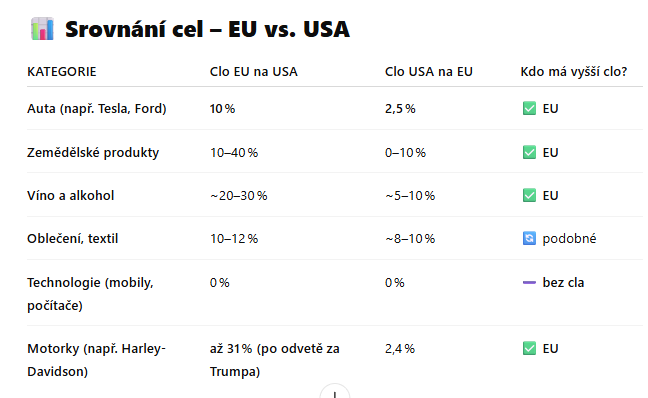
Task: Select the Auta (např. Tesla, Ford) cell
Action: tap(97, 108)
